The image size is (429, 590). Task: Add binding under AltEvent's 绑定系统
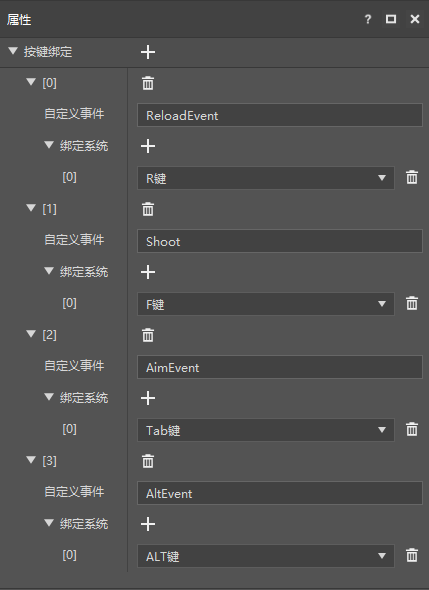point(148,524)
